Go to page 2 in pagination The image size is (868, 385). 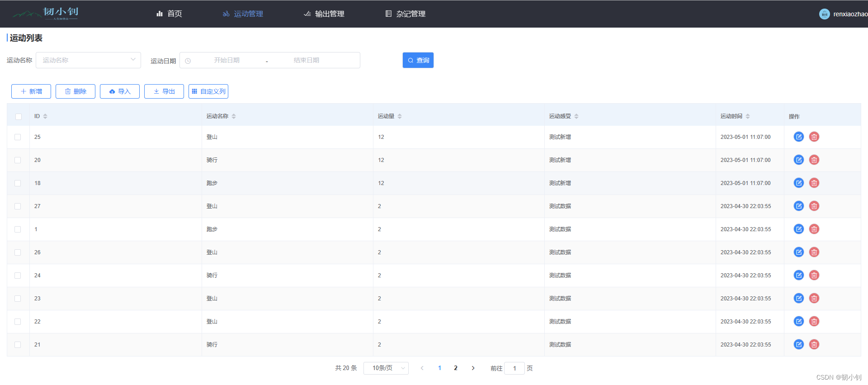tap(456, 368)
